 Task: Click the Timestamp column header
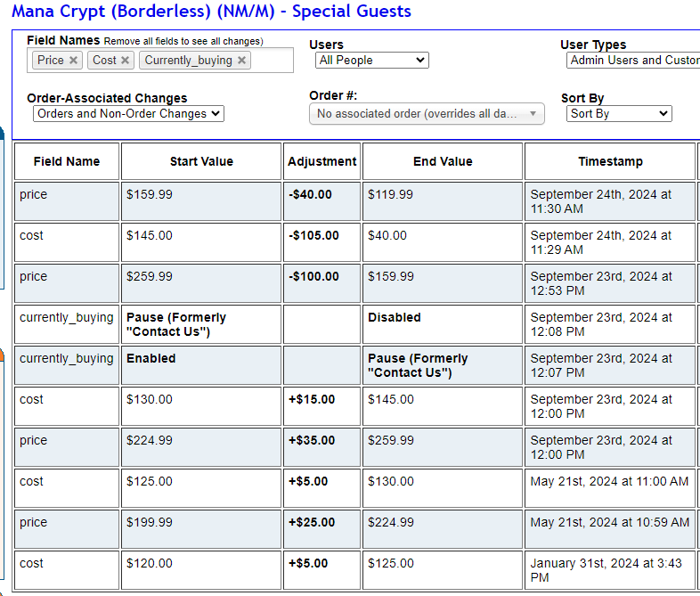click(610, 161)
